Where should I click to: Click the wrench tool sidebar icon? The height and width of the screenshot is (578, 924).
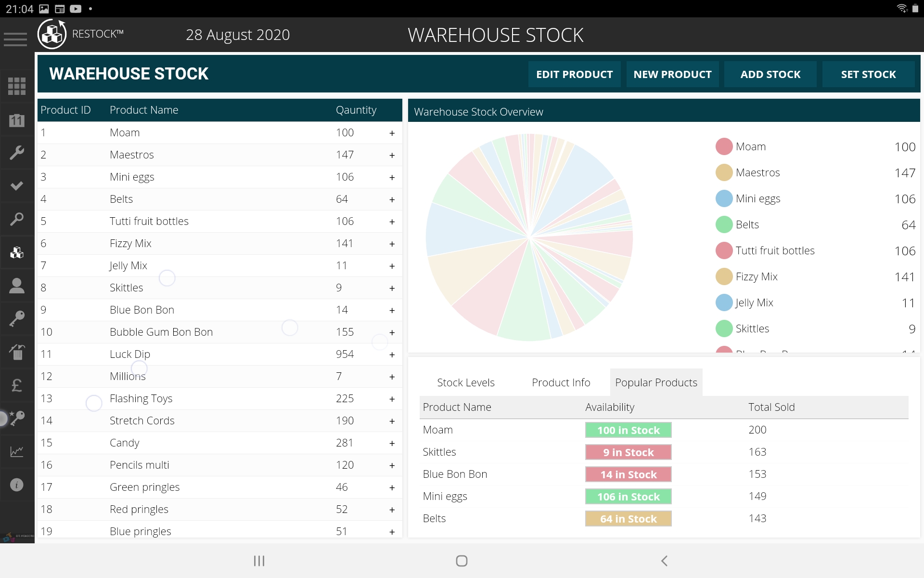click(17, 153)
